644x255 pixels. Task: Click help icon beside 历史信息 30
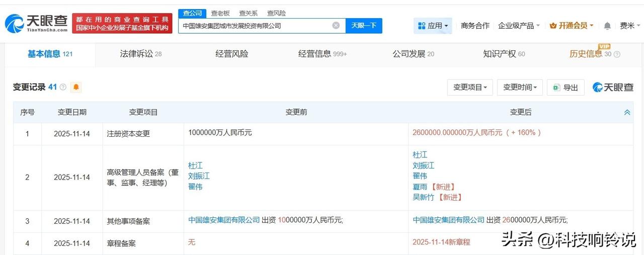point(617,54)
